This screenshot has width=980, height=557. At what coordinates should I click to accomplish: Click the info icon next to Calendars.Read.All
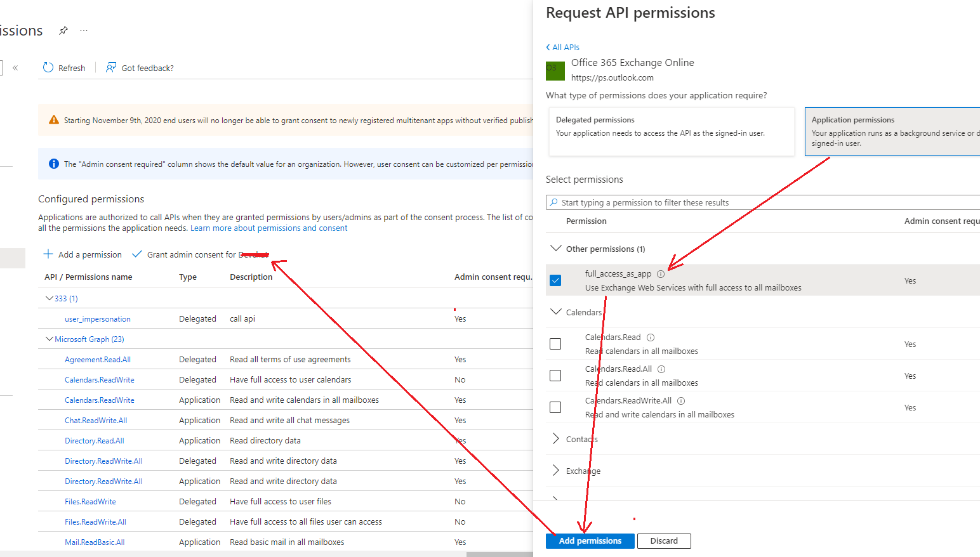661,369
